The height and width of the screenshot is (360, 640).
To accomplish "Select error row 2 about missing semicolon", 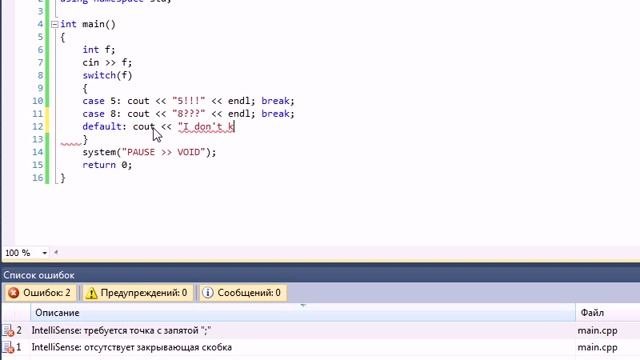I will [320, 330].
